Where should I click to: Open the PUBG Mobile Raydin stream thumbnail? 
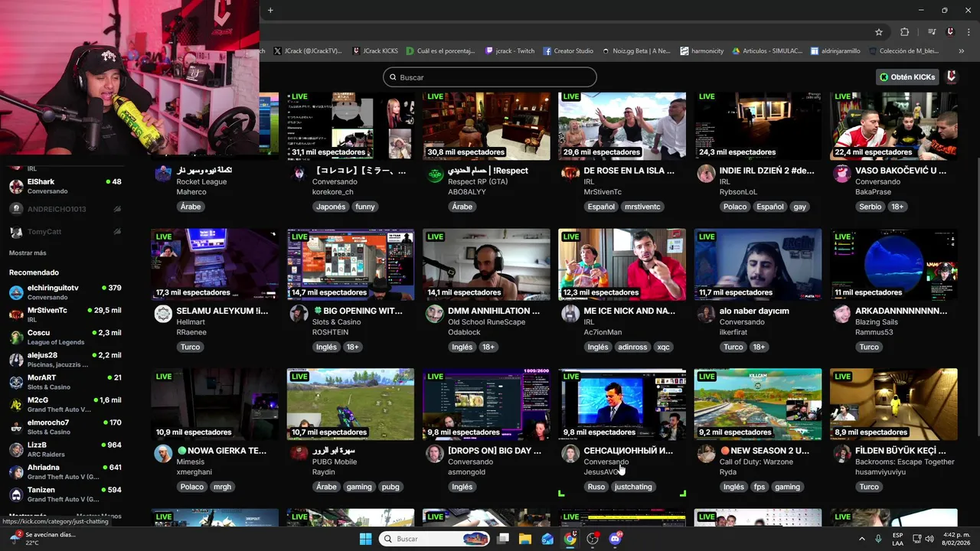tap(351, 404)
